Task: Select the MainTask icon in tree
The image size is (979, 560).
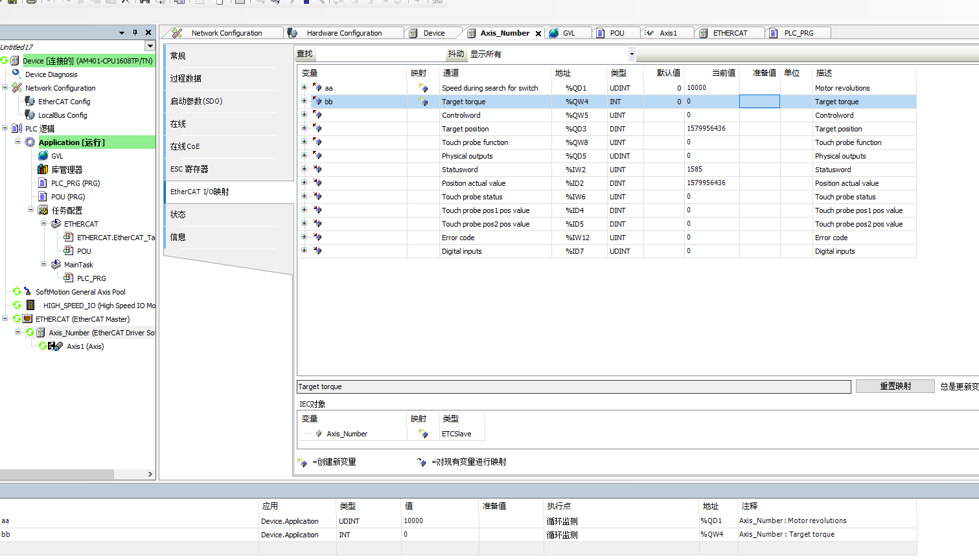Action: tap(56, 264)
